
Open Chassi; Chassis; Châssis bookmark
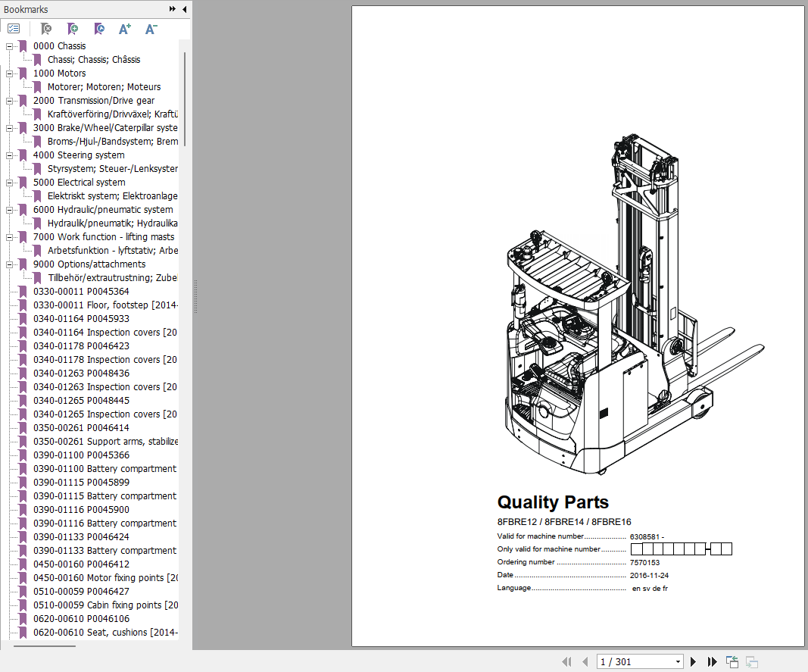click(94, 59)
